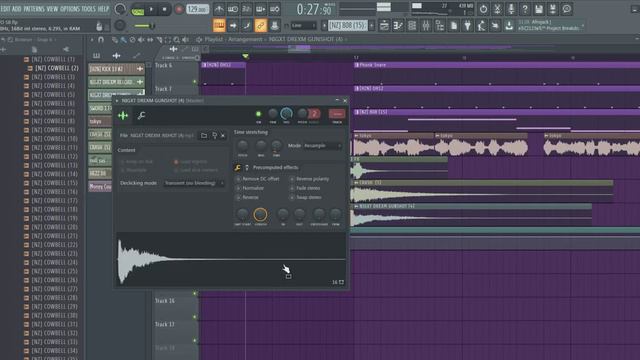The image size is (640, 360).
Task: Toggle the loop recording icon
Action: [x=275, y=9]
